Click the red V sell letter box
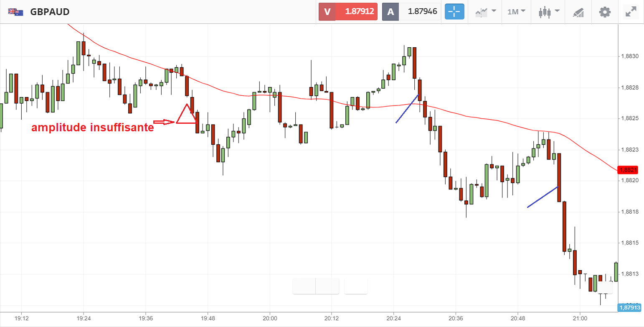 (327, 12)
